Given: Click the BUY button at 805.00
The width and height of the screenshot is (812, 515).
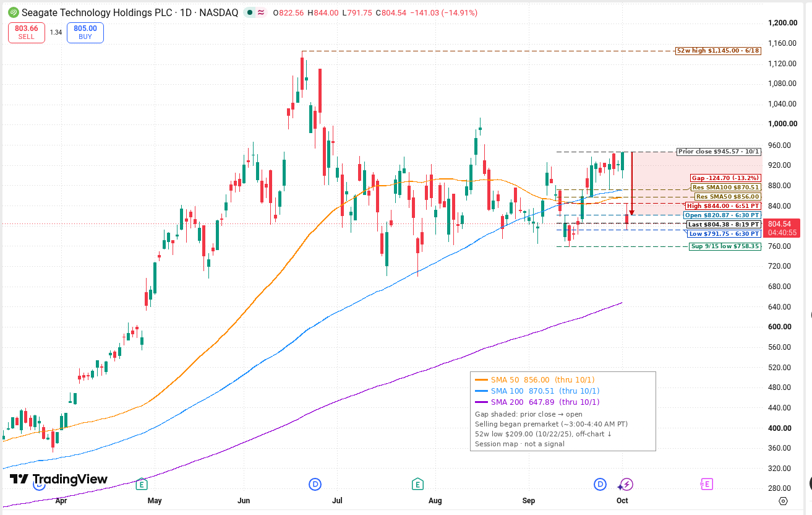Looking at the screenshot, I should (85, 32).
